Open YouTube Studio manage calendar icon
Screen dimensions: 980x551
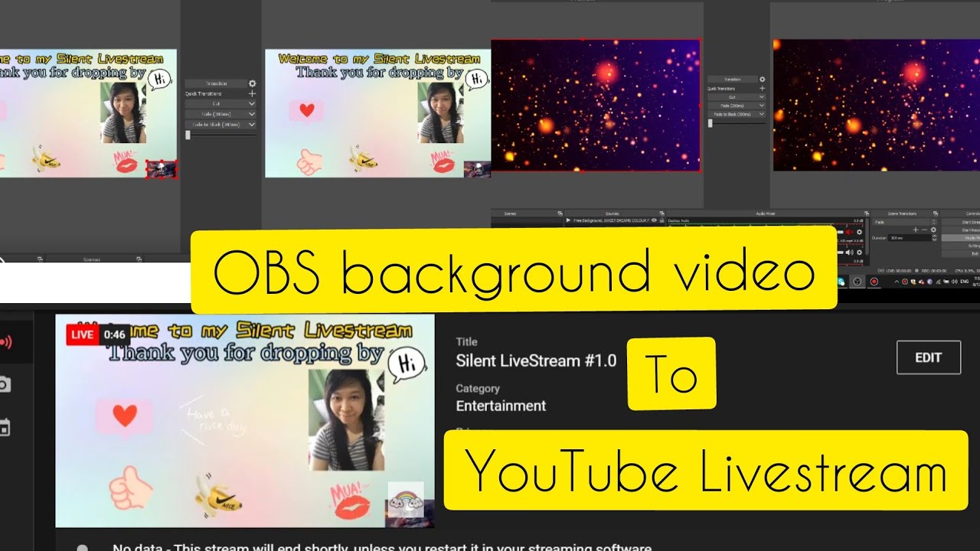(5, 427)
